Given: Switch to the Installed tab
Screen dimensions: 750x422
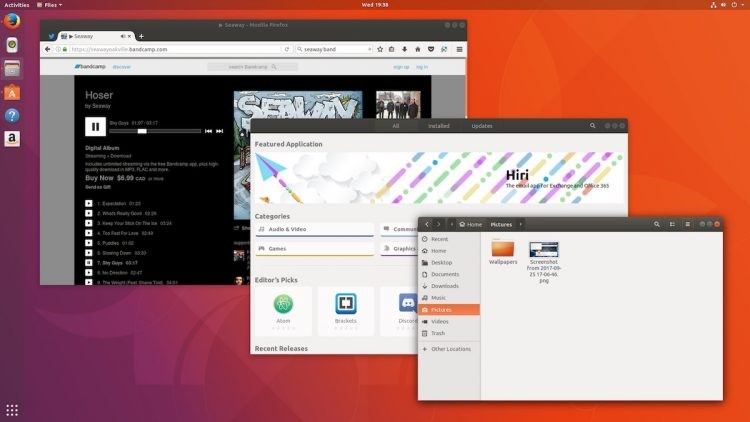Looking at the screenshot, I should pyautogui.click(x=439, y=126).
